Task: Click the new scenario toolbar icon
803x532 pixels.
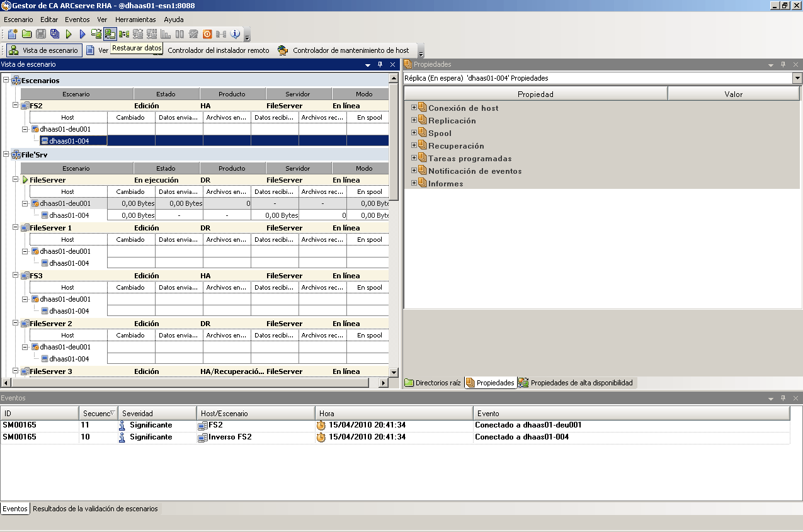Action: [12, 34]
